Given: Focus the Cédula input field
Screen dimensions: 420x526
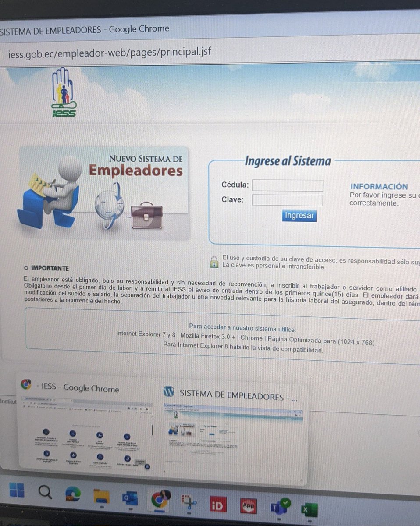Looking at the screenshot, I should pos(287,185).
